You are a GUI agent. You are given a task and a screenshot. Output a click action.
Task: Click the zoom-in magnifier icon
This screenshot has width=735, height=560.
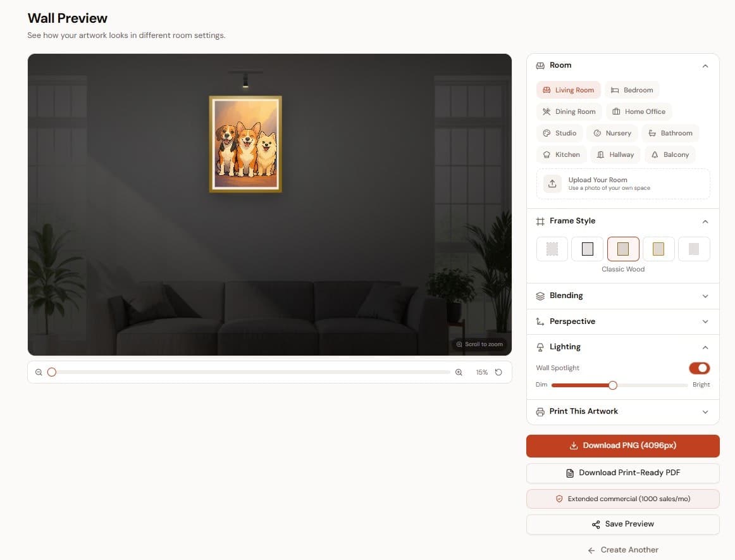pyautogui.click(x=459, y=372)
